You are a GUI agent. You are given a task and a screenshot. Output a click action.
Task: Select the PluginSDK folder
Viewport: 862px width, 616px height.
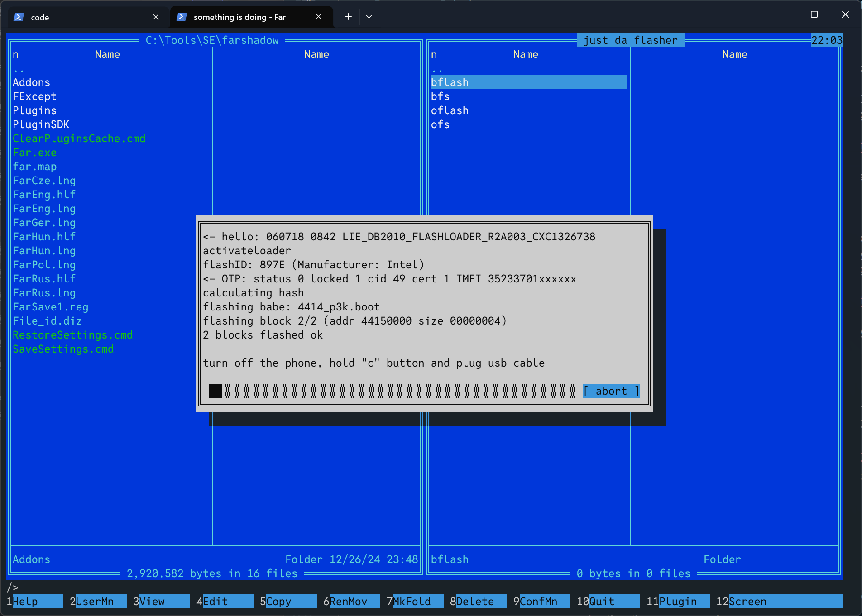41,124
